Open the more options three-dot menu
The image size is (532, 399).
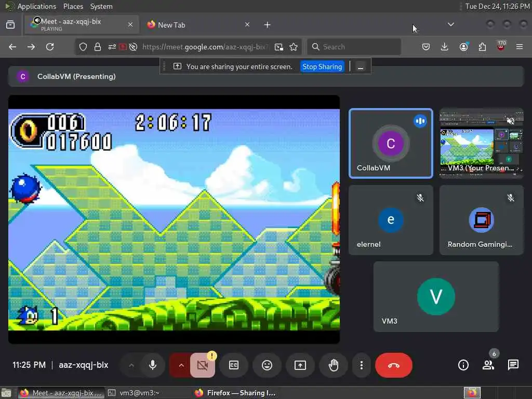click(x=362, y=365)
